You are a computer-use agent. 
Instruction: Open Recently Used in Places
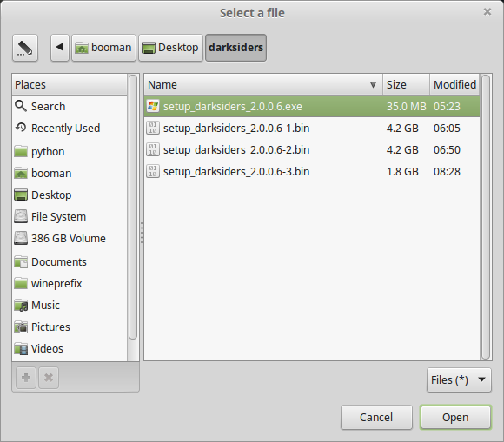click(70, 128)
